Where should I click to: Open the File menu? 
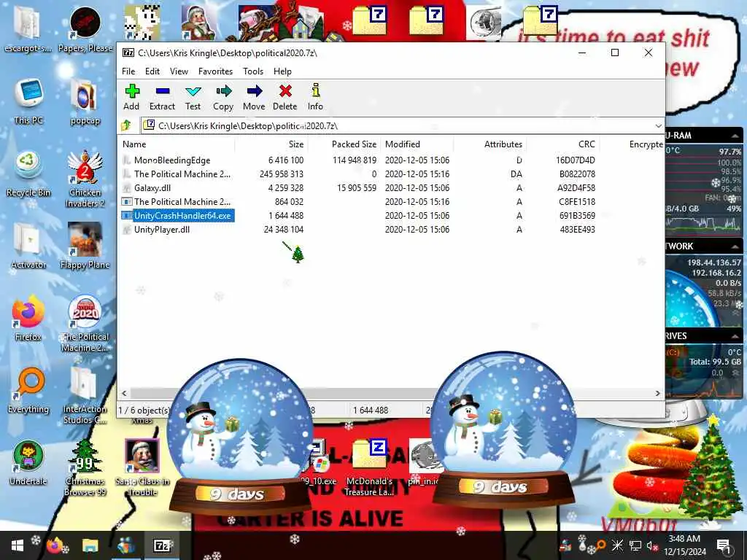coord(128,71)
